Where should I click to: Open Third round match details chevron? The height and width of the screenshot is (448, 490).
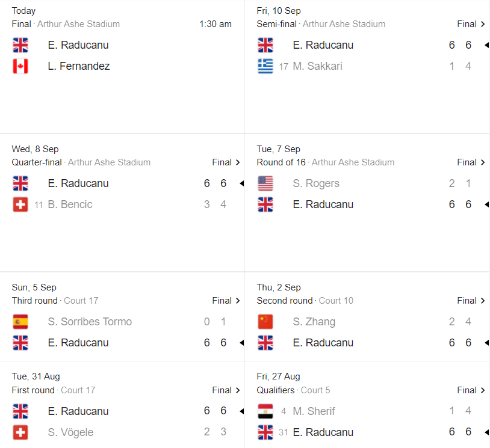point(238,301)
